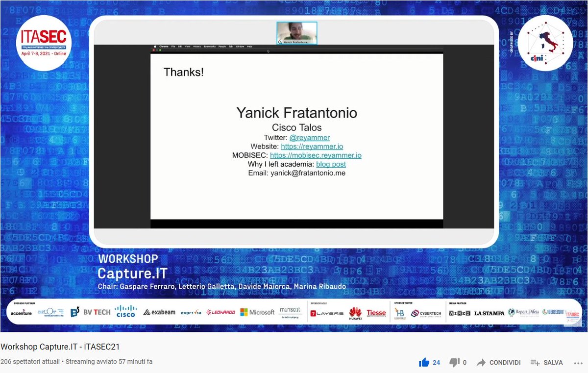Screen dimensions: 588x373
Task: Like the video with thumbs-up icon
Action: [x=424, y=363]
